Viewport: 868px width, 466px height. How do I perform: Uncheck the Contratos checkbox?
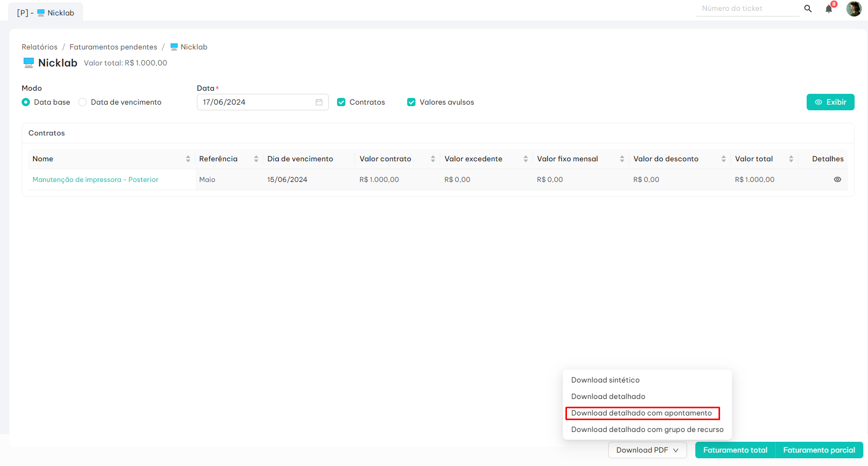(x=341, y=102)
